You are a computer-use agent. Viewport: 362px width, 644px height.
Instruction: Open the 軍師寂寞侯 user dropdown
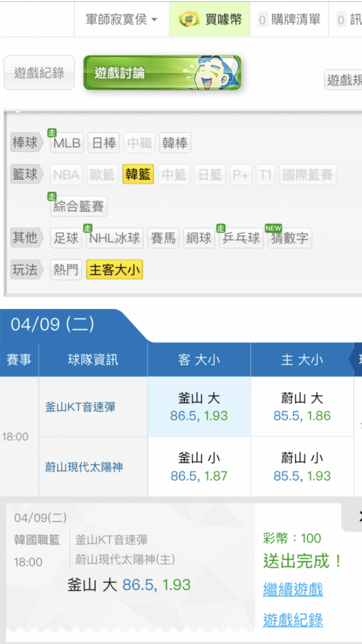click(x=122, y=19)
